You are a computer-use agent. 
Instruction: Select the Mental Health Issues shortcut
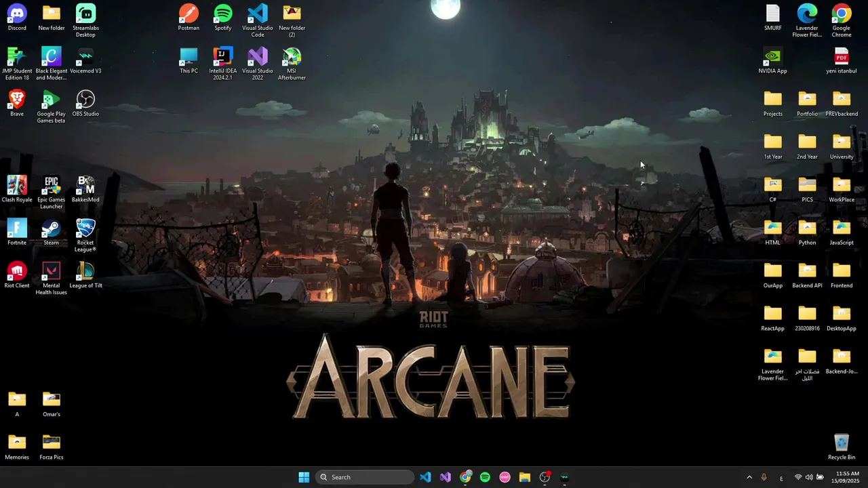coord(51,279)
